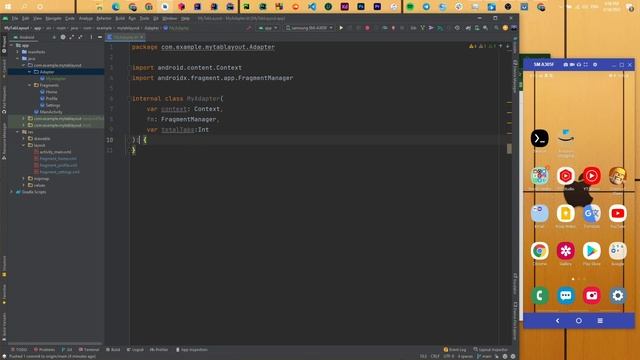640x360 pixels.
Task: Expand the mipmap folder
Action: pyautogui.click(x=24, y=178)
